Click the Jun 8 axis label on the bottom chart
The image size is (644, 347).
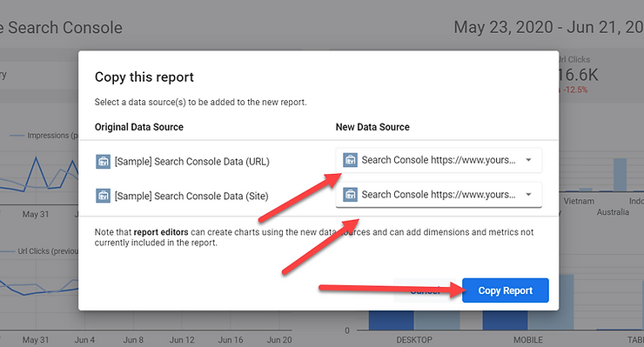coord(133,340)
